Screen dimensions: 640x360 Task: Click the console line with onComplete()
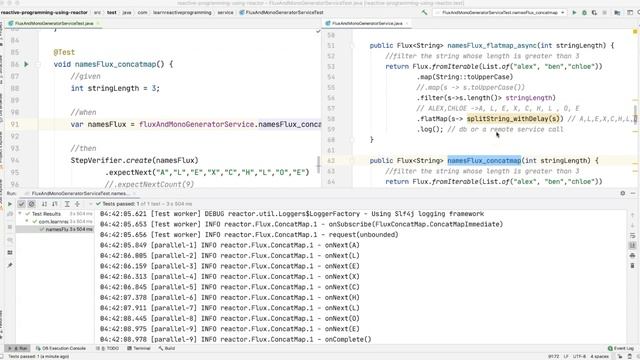click(236, 339)
